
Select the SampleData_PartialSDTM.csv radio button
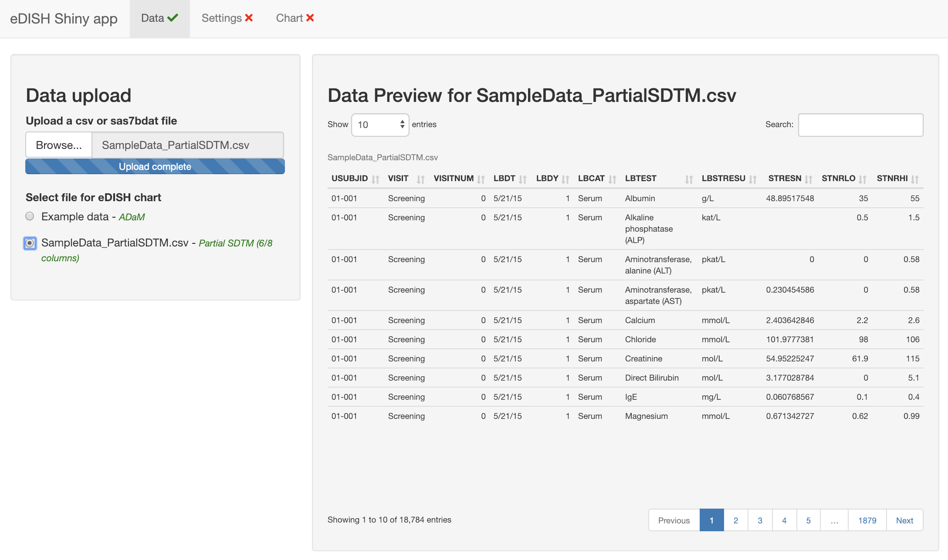30,243
